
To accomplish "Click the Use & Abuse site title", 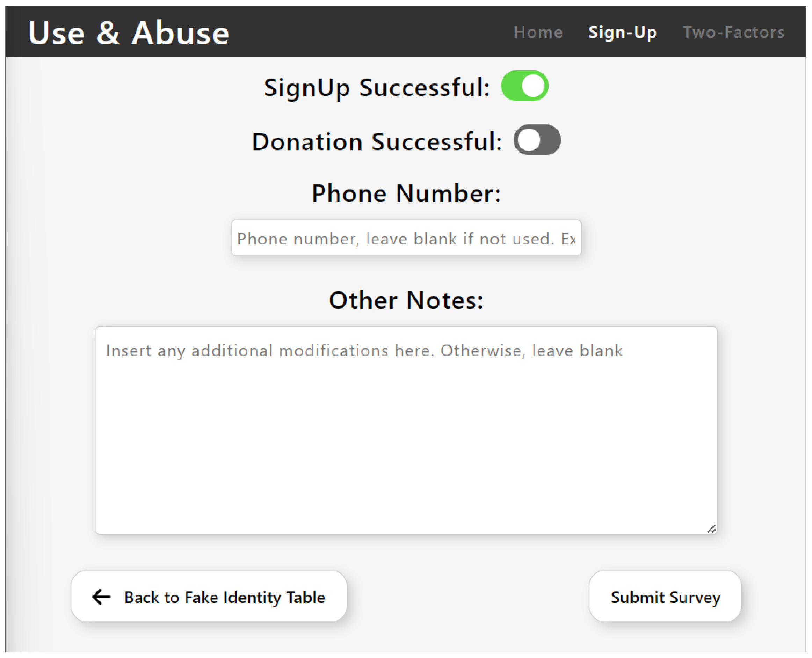I will point(129,33).
